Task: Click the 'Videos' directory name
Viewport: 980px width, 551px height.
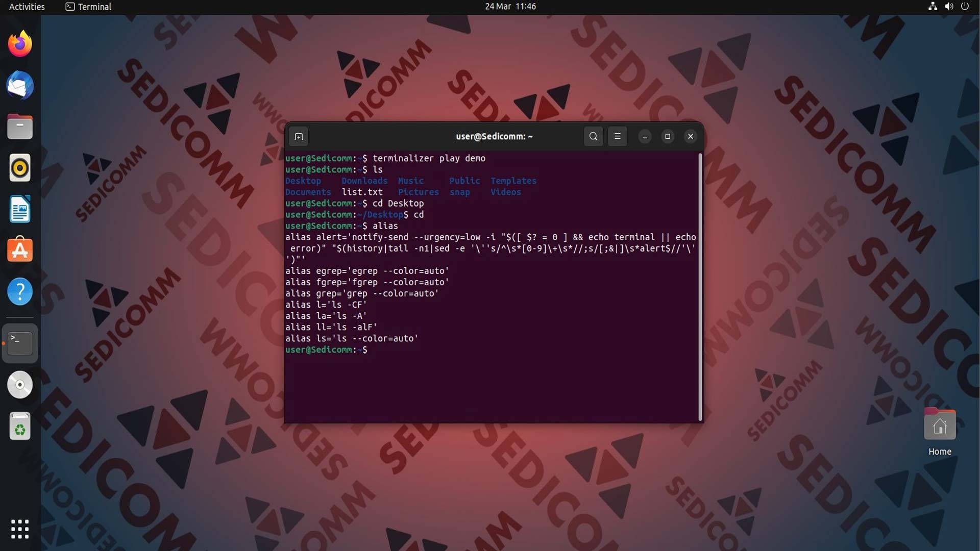Action: pyautogui.click(x=505, y=192)
